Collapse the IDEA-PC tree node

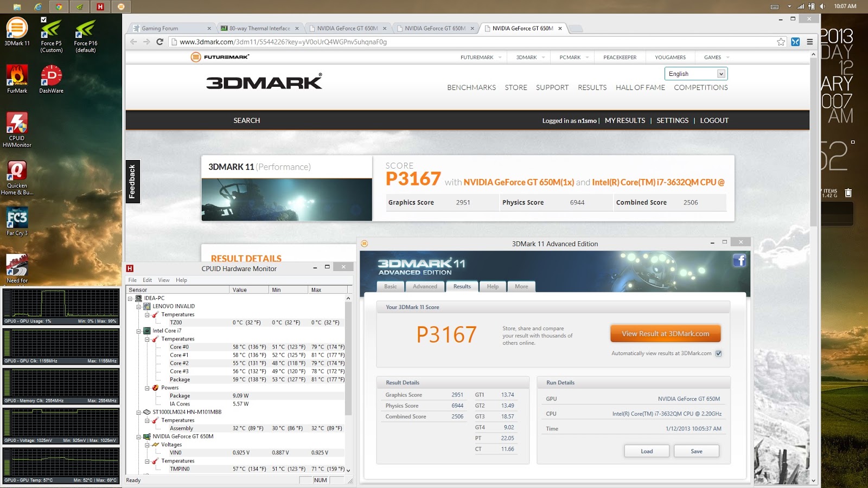click(x=130, y=298)
